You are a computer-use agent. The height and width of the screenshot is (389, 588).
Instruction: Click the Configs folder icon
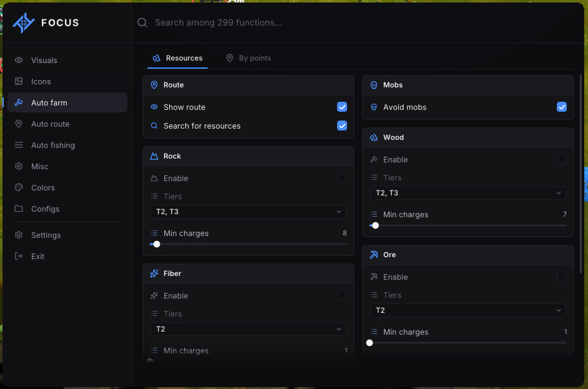19,209
